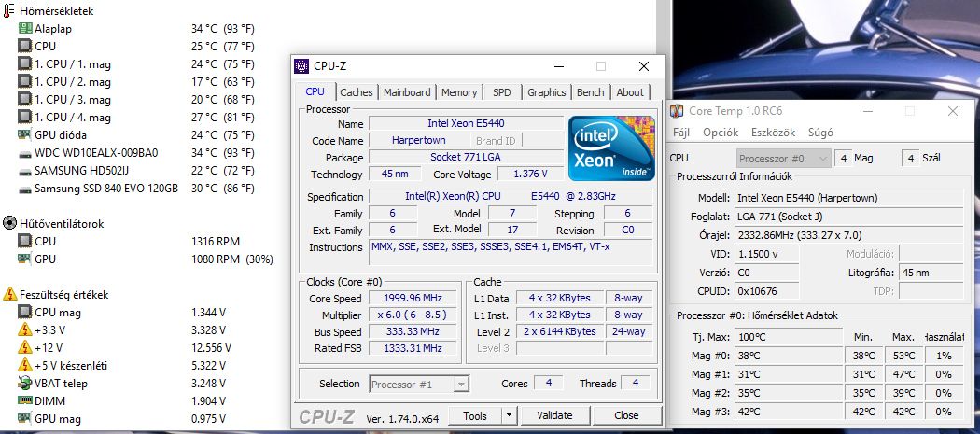Click the +5 V készenléti warning icon

(25, 365)
